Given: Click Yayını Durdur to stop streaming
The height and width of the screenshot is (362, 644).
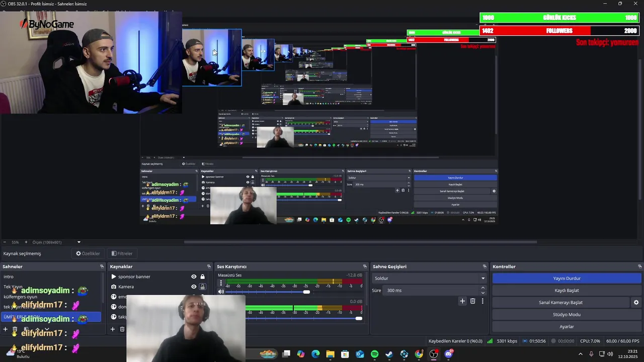Looking at the screenshot, I should pos(567,278).
